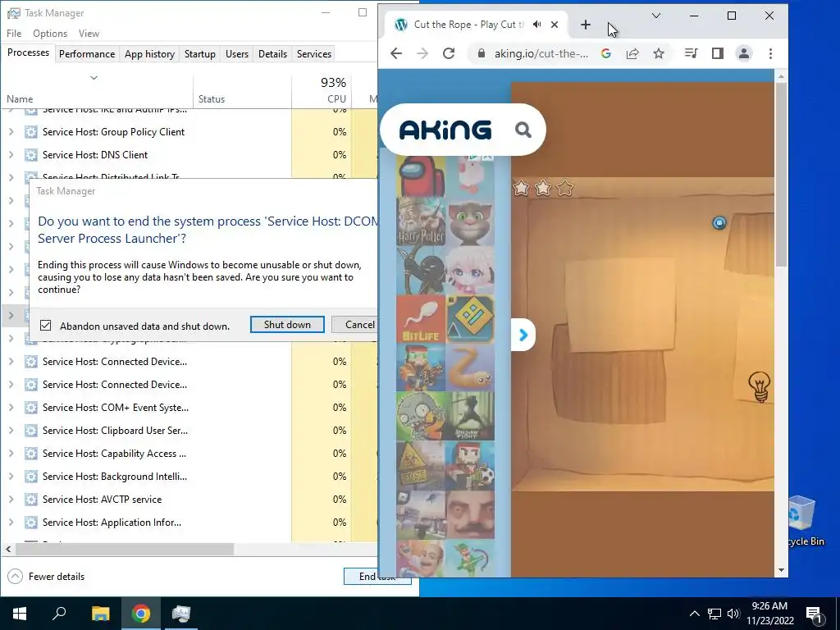Collapse to Fewer details
This screenshot has height=630, width=840.
pyautogui.click(x=47, y=577)
